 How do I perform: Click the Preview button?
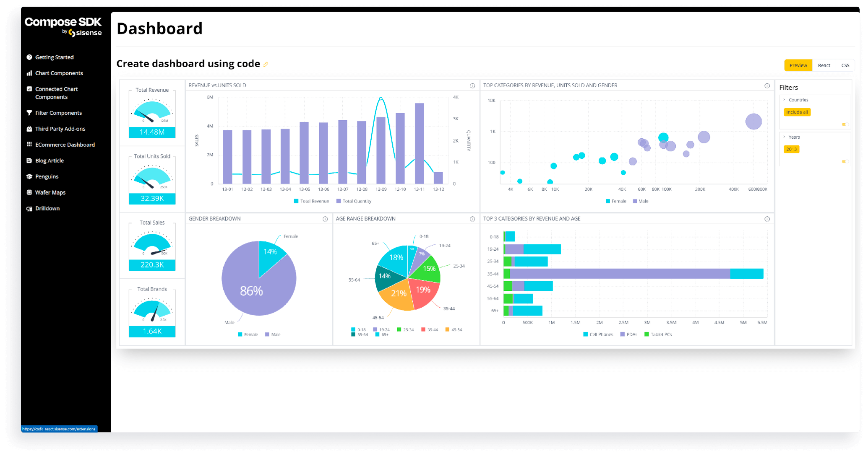[798, 65]
